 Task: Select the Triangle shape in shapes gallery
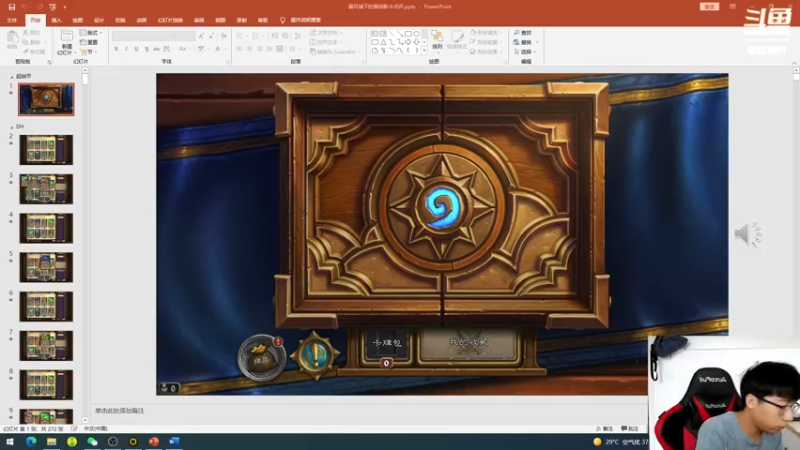(x=383, y=42)
